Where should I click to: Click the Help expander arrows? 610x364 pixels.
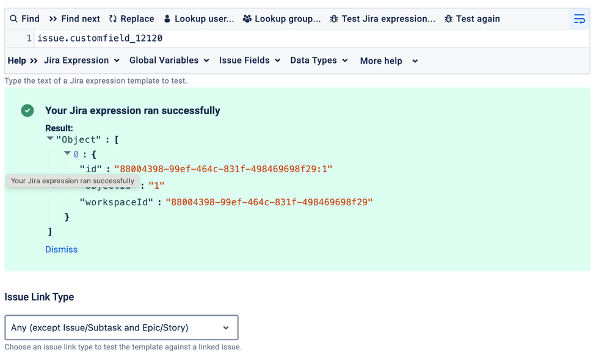pyautogui.click(x=34, y=60)
